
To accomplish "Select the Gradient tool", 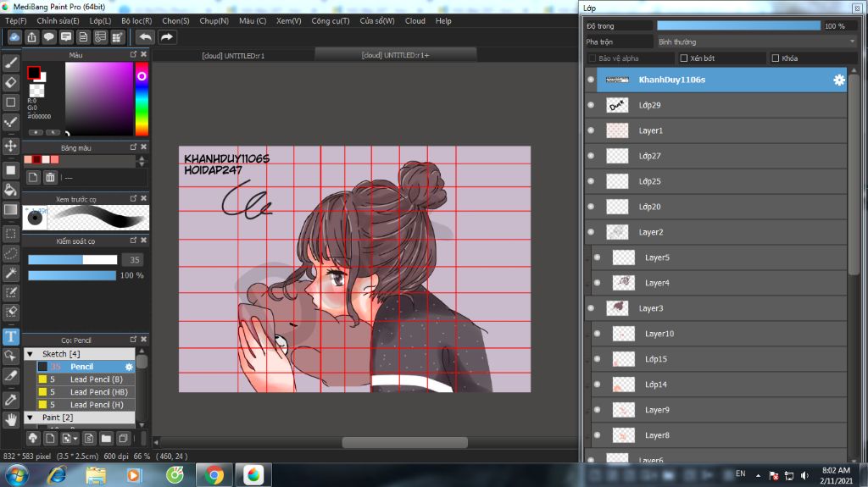I will tap(10, 210).
